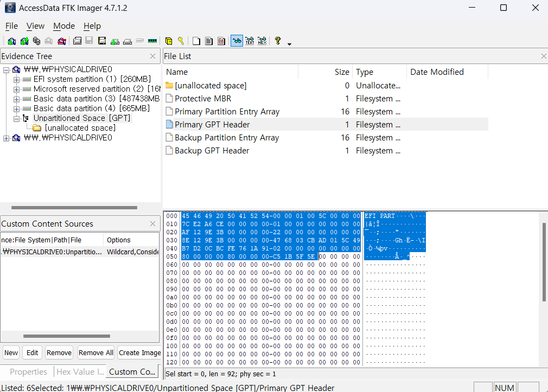548x392 pixels.
Task: Open the toolbar options dropdown arrow
Action: tap(289, 44)
